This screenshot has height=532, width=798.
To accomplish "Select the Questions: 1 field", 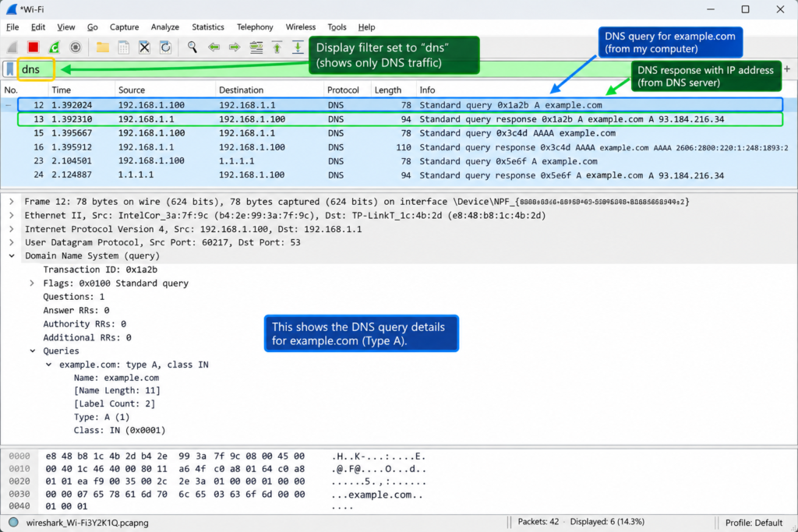I will point(74,297).
